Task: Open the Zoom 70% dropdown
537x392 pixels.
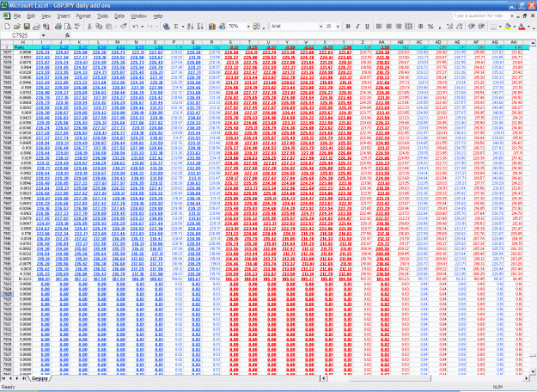Action: tap(248, 27)
